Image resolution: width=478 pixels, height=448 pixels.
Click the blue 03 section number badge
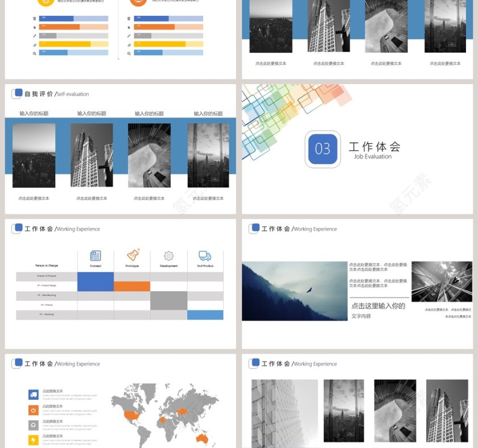point(323,149)
